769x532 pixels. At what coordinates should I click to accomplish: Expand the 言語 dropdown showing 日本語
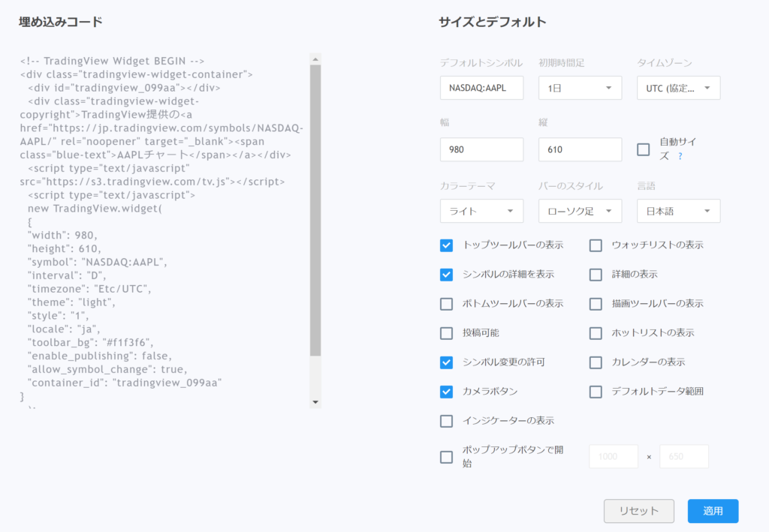point(678,211)
